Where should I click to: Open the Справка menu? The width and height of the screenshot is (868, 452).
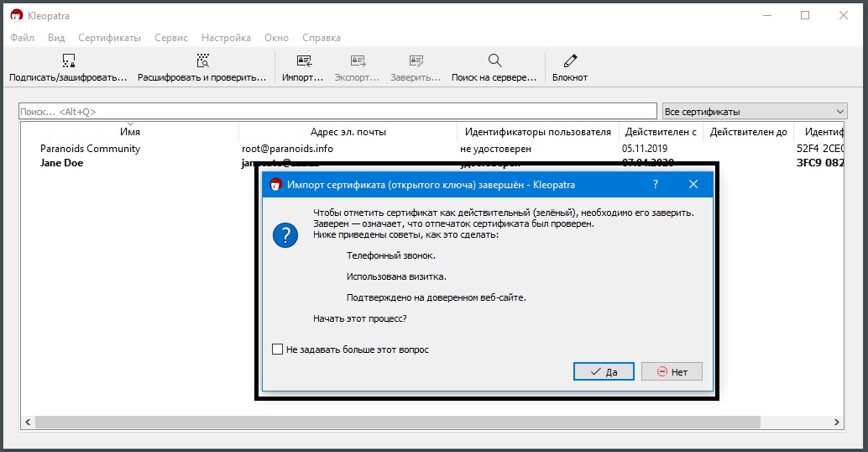click(321, 38)
